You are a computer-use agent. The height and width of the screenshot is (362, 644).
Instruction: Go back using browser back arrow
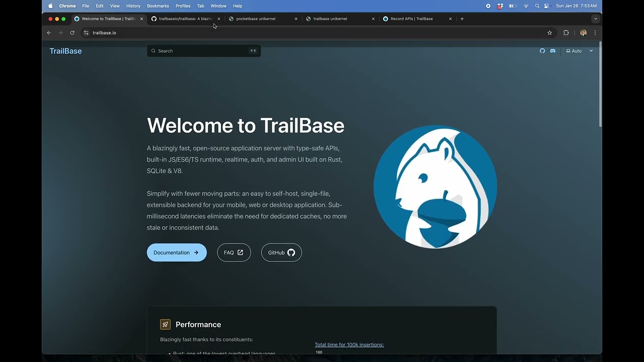click(49, 33)
